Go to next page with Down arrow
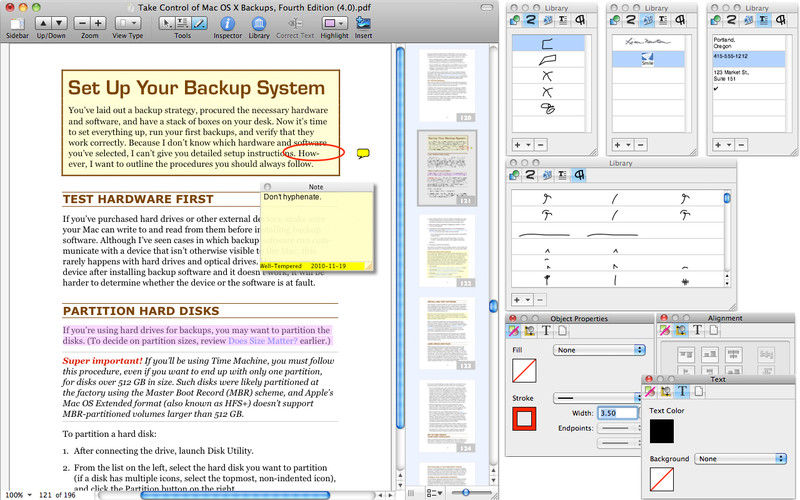Viewport: 800px width, 500px height. coord(59,23)
